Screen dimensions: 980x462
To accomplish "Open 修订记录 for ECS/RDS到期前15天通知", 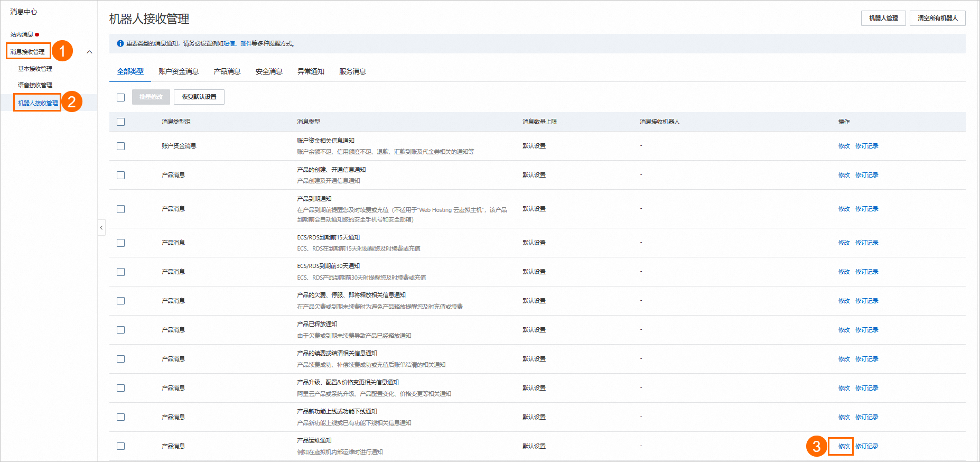I will pyautogui.click(x=866, y=243).
